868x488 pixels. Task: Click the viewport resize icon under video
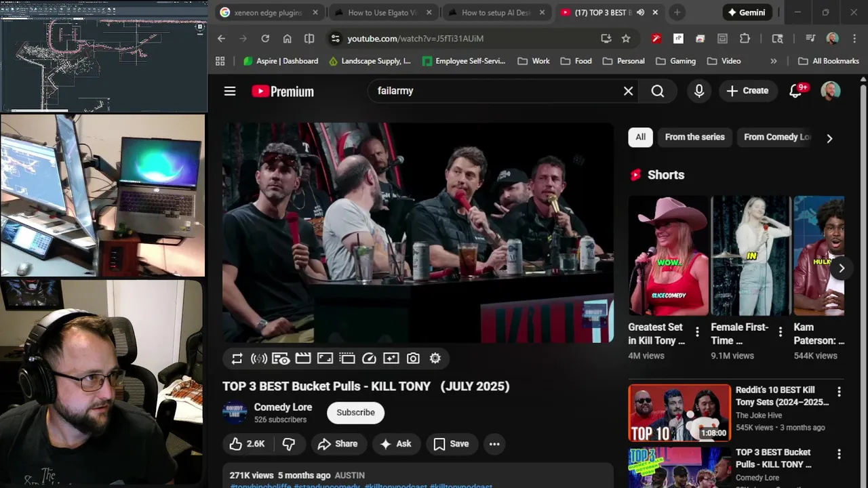coord(325,359)
